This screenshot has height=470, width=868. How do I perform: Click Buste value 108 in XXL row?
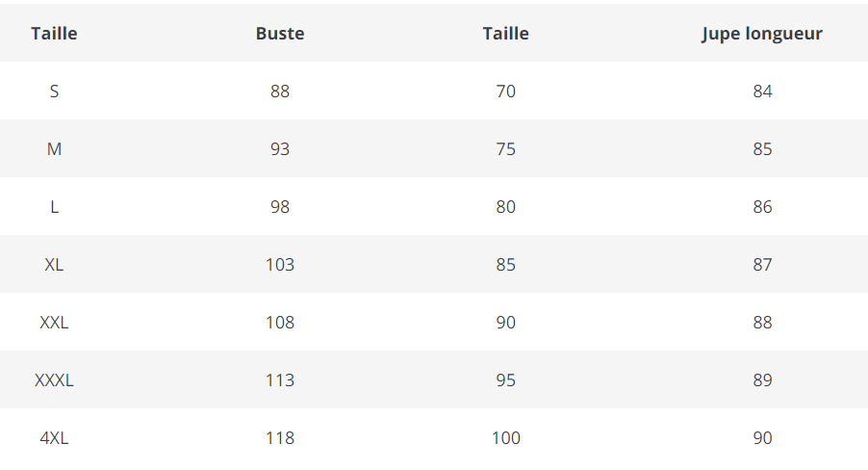(x=280, y=323)
